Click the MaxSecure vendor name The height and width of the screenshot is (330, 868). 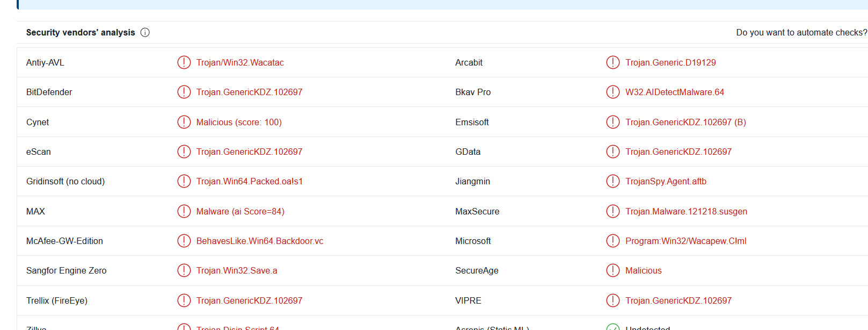pos(477,211)
